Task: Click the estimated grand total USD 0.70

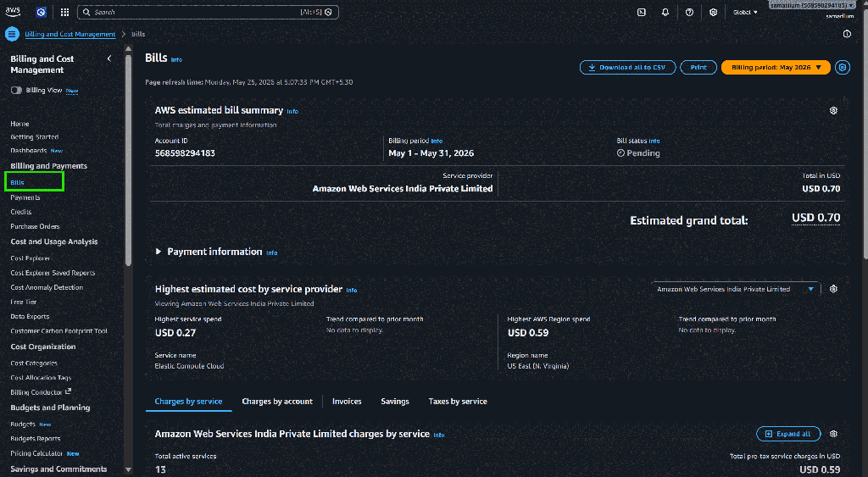Action: click(x=815, y=218)
